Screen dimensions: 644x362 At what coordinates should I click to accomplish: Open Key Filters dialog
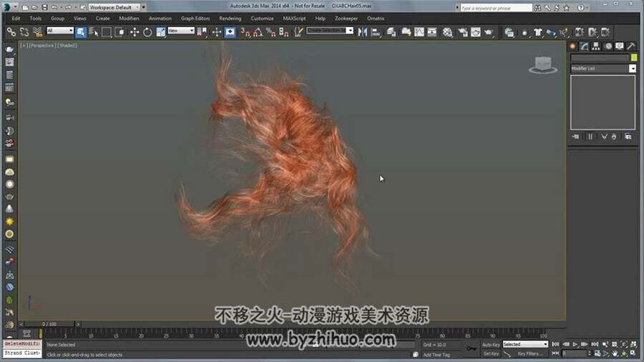[x=530, y=353]
